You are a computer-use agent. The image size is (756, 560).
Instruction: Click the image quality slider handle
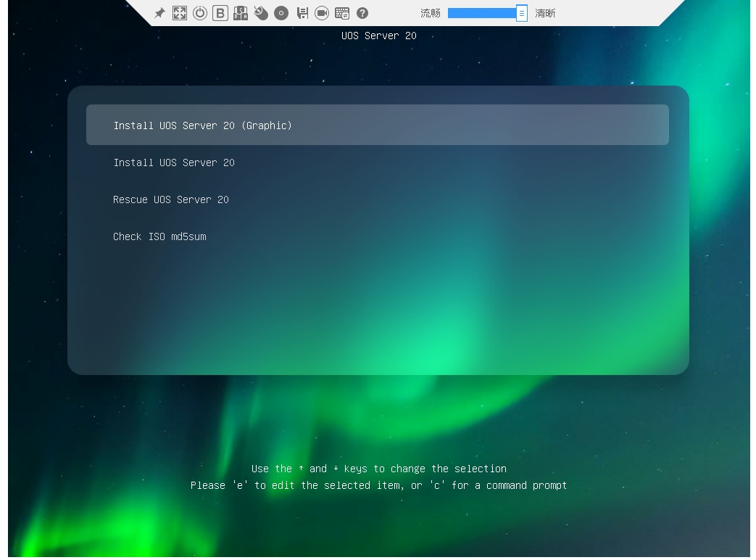pyautogui.click(x=521, y=13)
